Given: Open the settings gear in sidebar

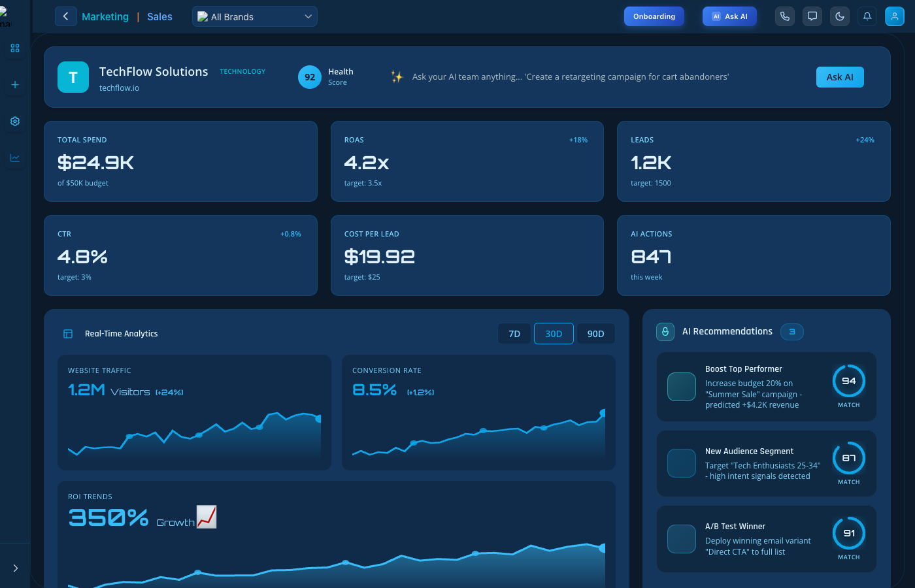Looking at the screenshot, I should 15,122.
